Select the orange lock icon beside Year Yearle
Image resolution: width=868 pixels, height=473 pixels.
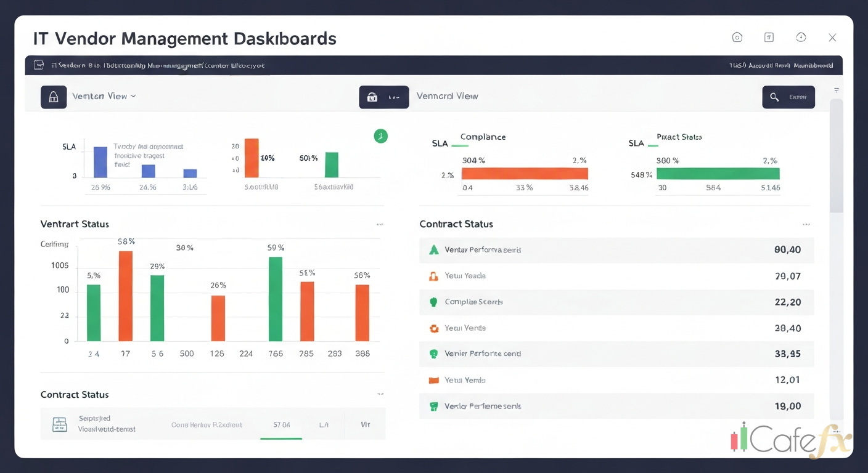[433, 276]
